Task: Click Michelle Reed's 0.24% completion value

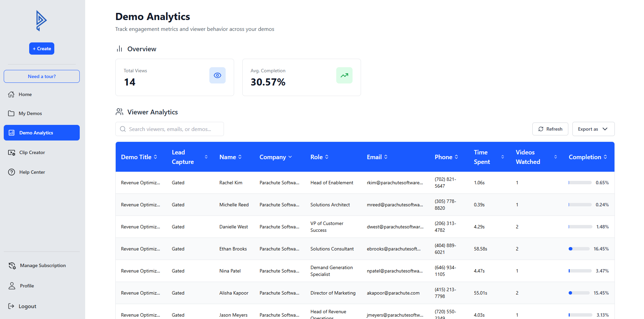Action: click(602, 205)
